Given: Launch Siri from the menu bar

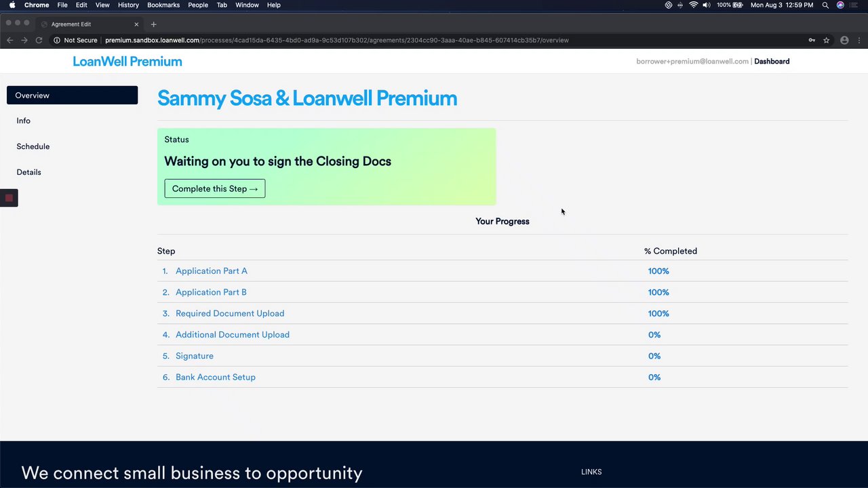Looking at the screenshot, I should [x=840, y=5].
